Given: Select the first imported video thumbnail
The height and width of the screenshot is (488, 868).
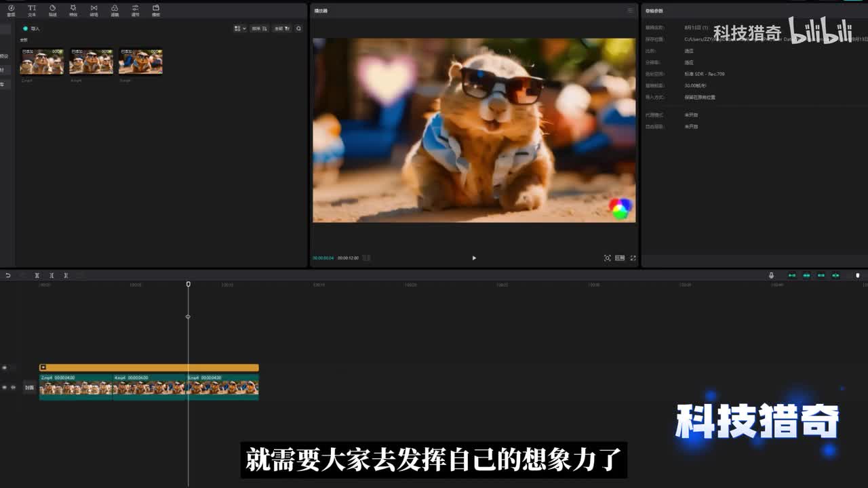Looking at the screenshot, I should 42,62.
